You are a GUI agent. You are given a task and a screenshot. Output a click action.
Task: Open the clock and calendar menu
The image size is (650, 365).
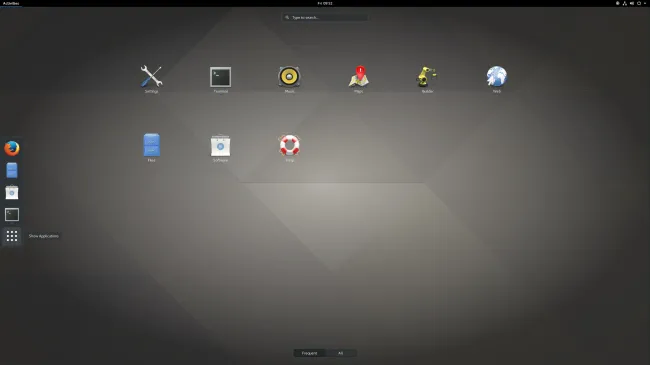tap(325, 3)
